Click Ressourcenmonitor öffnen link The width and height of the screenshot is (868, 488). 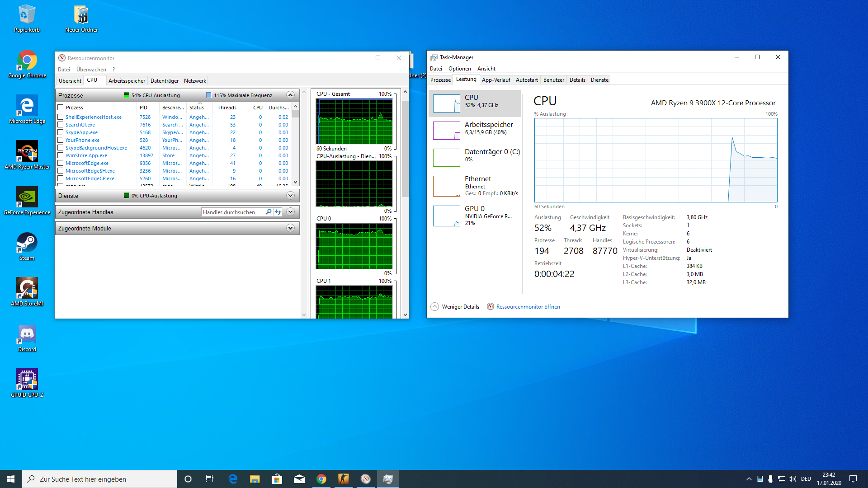[528, 307]
